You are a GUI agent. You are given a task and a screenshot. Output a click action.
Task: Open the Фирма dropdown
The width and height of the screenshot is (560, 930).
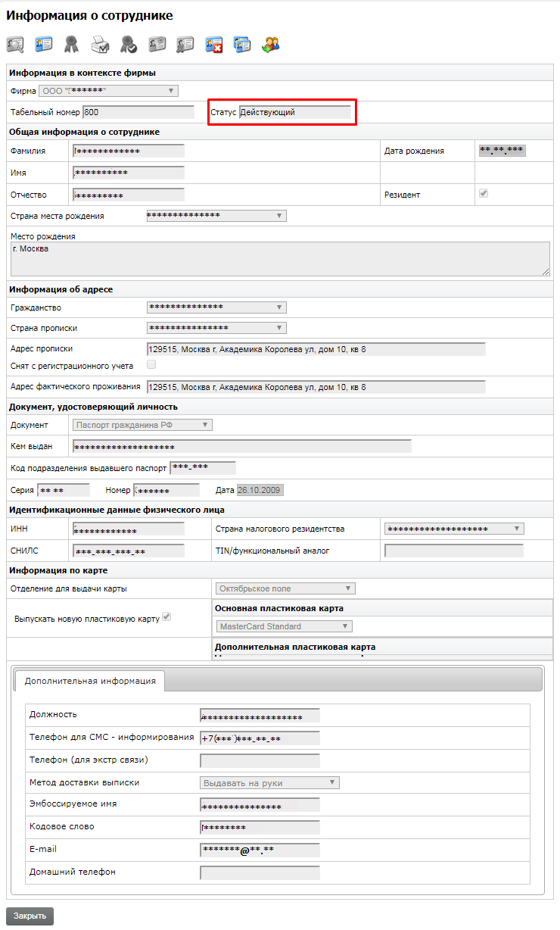(109, 91)
